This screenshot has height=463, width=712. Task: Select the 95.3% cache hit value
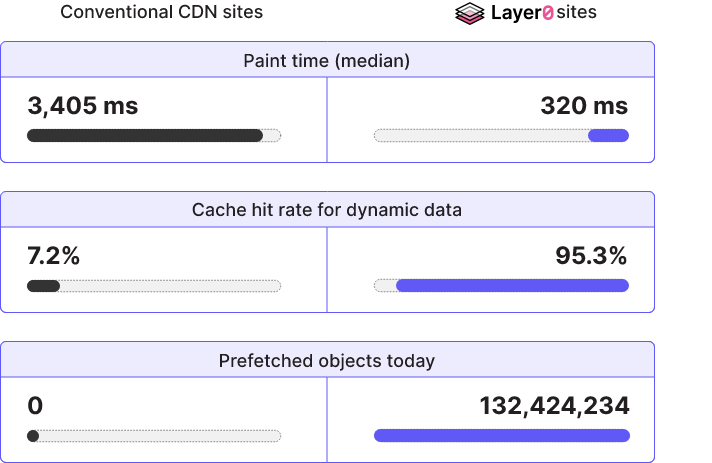point(591,256)
